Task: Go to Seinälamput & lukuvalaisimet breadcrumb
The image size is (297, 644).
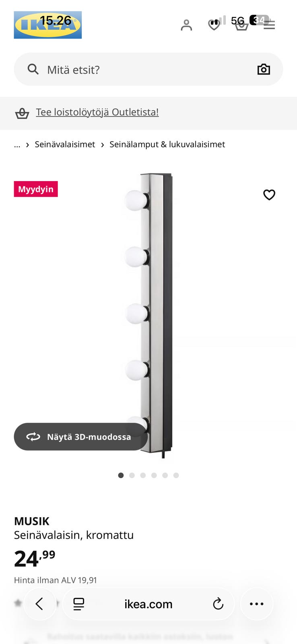Action: (167, 144)
